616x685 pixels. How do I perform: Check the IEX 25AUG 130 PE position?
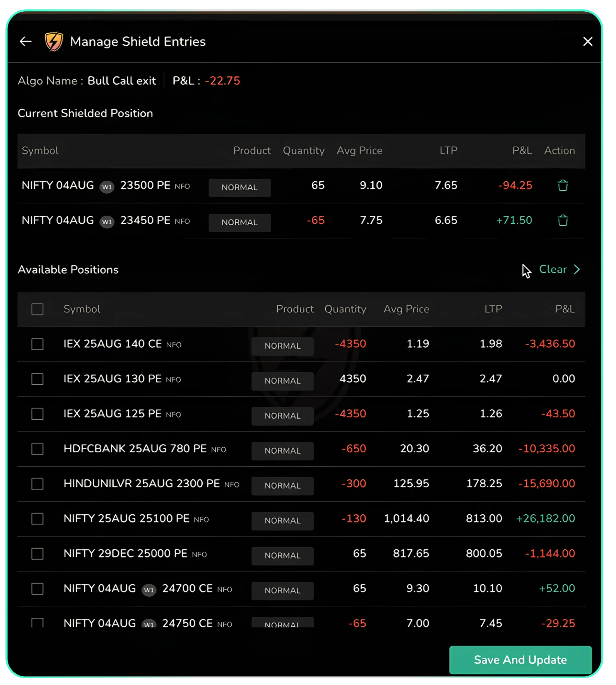click(38, 379)
